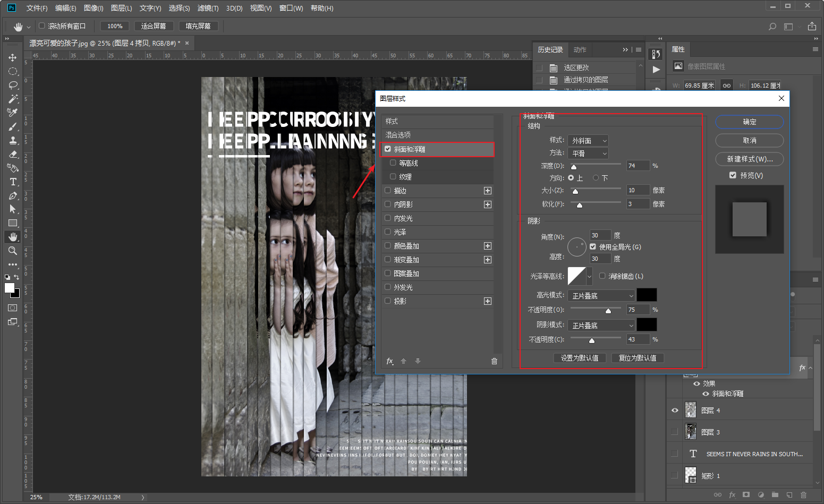Open gloss contour picker dropdown arrow

589,276
